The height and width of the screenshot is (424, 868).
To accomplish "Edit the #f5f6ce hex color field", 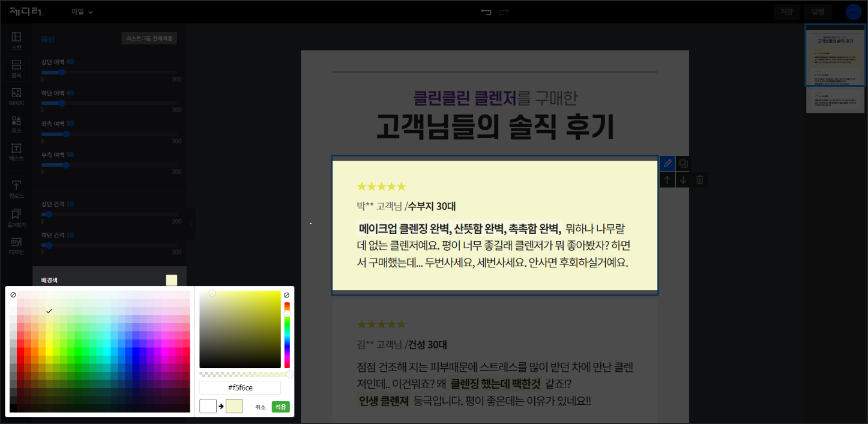I will pyautogui.click(x=240, y=388).
